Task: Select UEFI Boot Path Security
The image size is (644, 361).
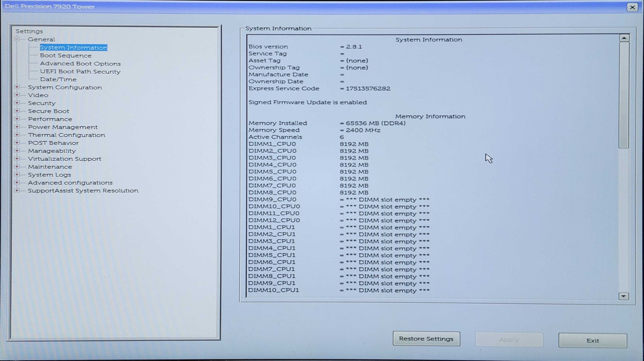Action: pyautogui.click(x=79, y=71)
